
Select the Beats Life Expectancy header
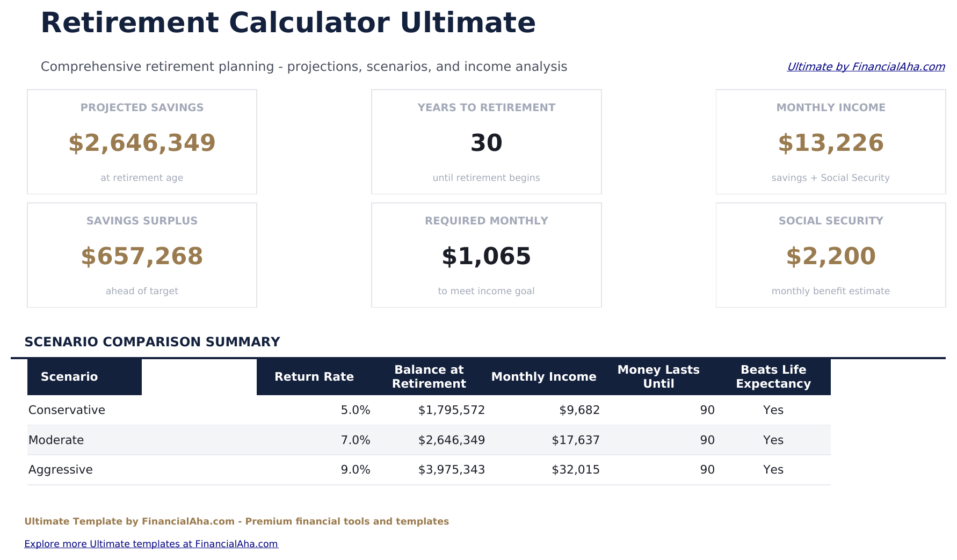tap(773, 376)
